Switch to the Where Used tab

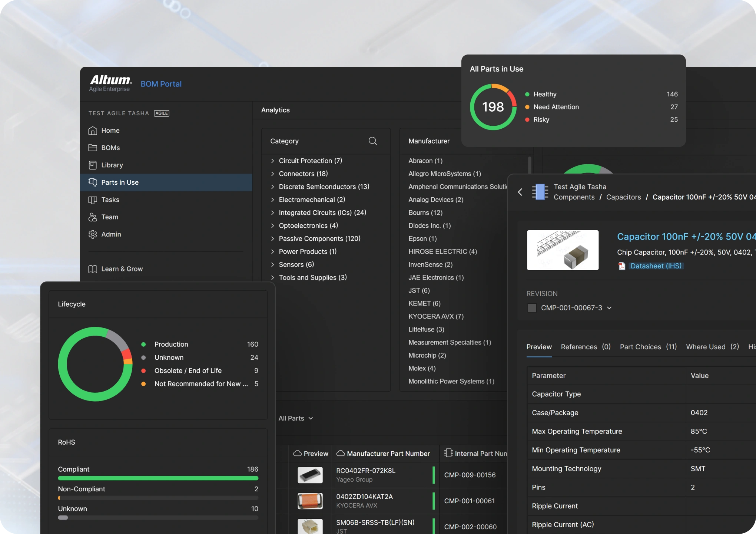(712, 347)
